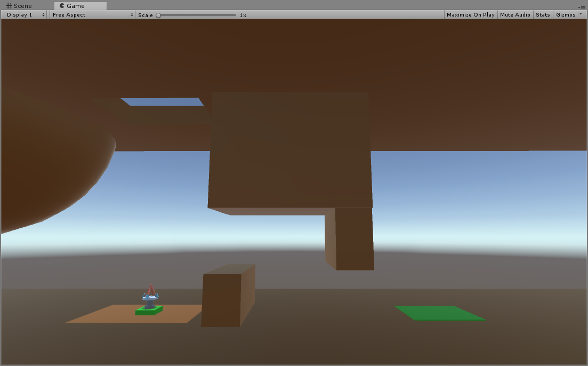The width and height of the screenshot is (588, 366).
Task: Select the Game tab
Action: click(80, 6)
